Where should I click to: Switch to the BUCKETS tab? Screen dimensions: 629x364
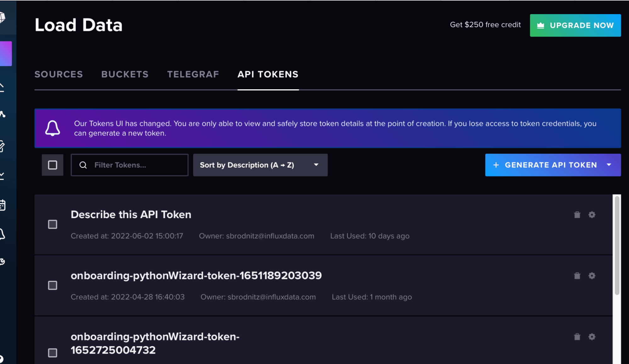125,74
